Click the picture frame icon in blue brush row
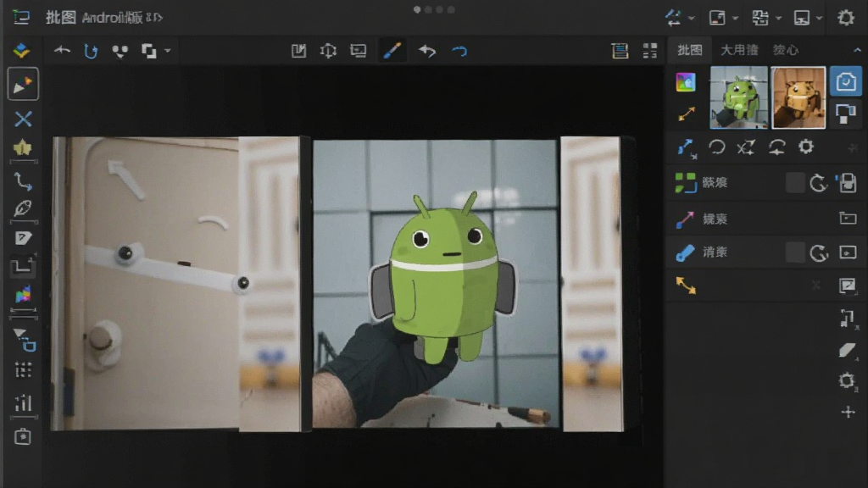Viewport: 868px width, 488px height. pos(848,252)
